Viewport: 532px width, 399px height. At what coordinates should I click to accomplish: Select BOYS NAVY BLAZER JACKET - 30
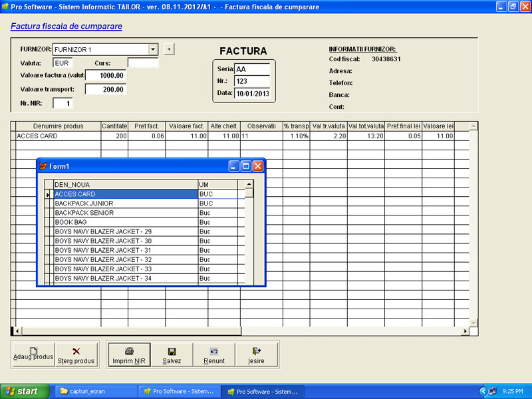click(126, 241)
